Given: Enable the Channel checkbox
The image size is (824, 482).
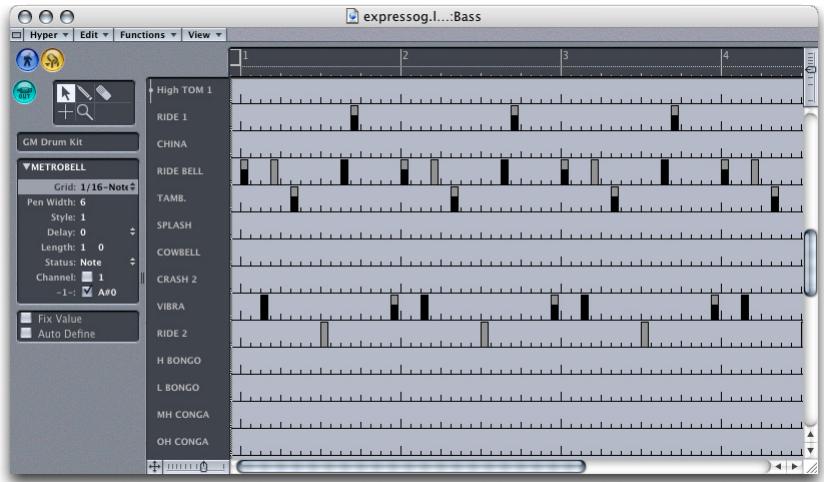Looking at the screenshot, I should pos(87,276).
